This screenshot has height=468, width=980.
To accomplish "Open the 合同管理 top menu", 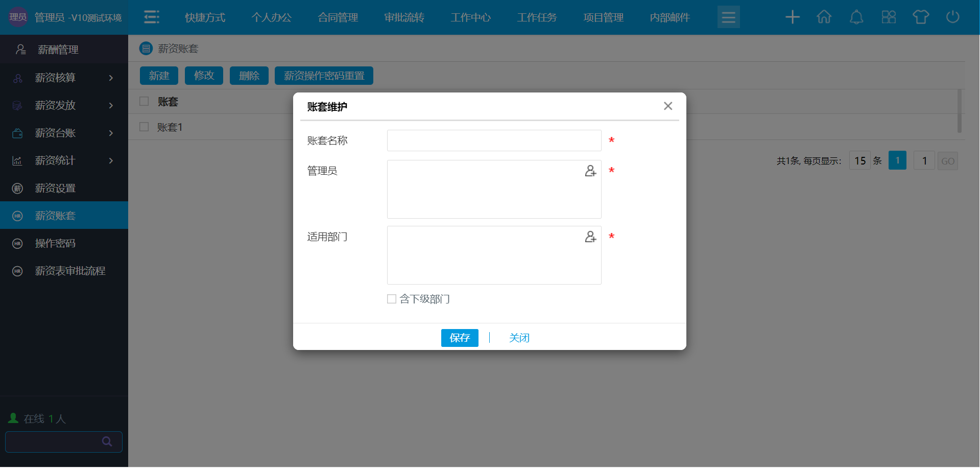I will pos(338,17).
